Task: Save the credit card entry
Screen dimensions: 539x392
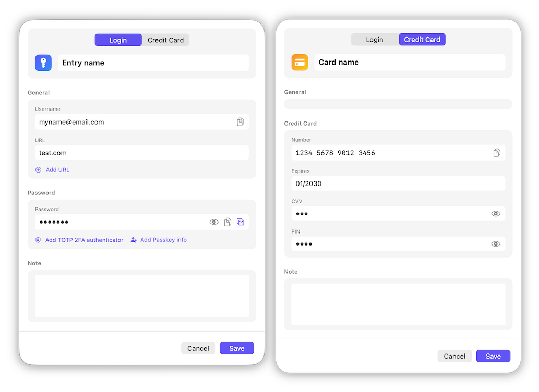Action: click(x=493, y=356)
